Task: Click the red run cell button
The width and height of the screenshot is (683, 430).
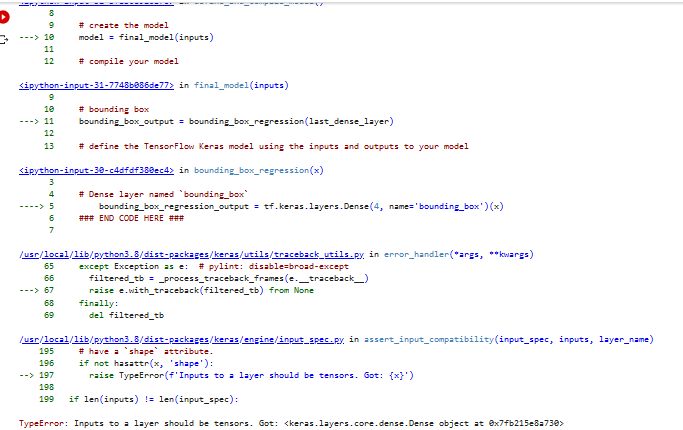Action: click(4, 17)
